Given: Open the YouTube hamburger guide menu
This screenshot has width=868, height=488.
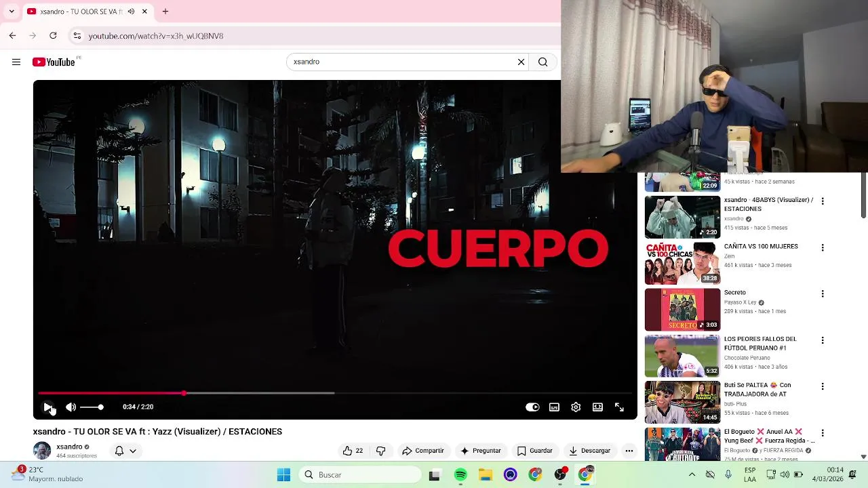Looking at the screenshot, I should [16, 62].
